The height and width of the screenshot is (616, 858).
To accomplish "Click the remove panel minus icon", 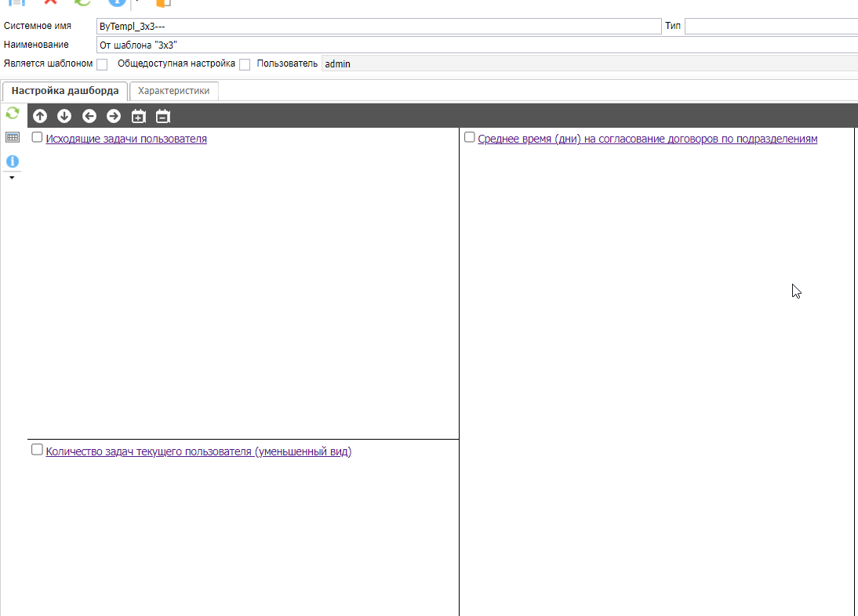I will 162,116.
